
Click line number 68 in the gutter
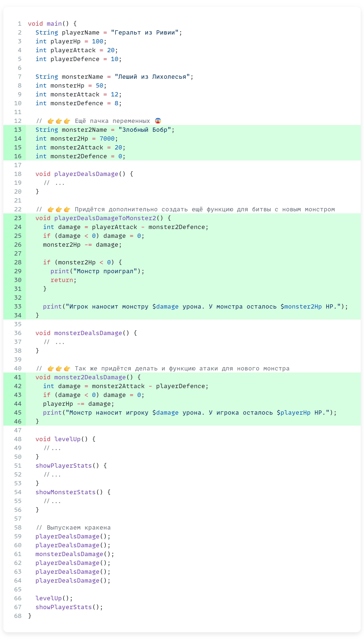click(x=18, y=616)
